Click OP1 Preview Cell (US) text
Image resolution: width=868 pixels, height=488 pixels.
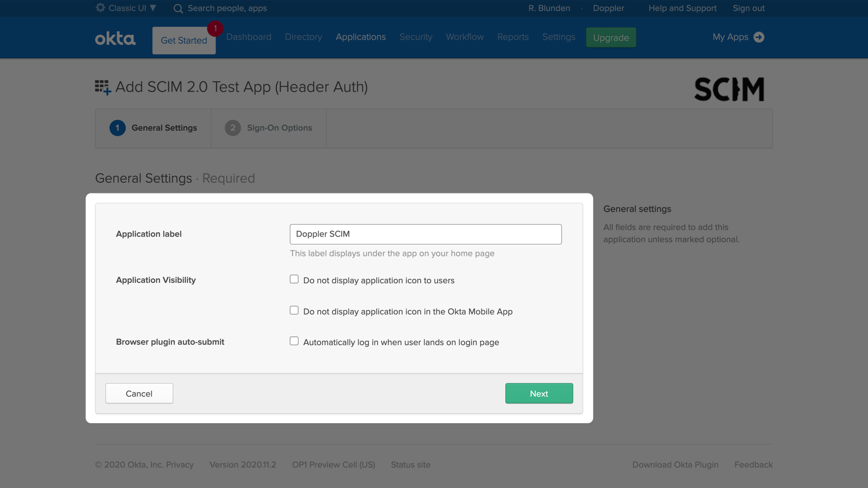click(x=334, y=465)
